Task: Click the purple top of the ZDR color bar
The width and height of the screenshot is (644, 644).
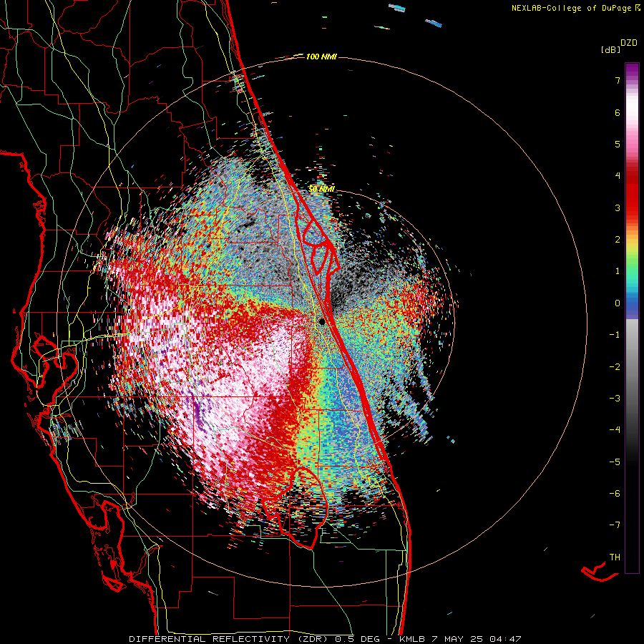Action: [632, 69]
